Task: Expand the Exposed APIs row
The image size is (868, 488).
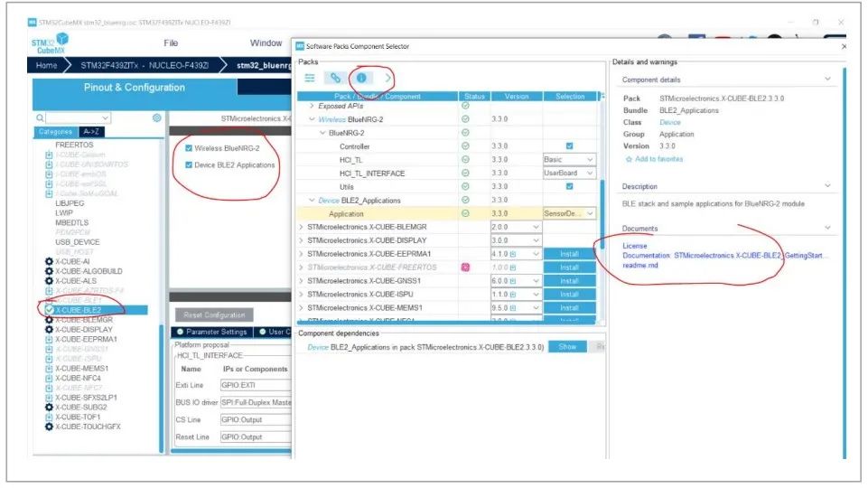Action: (312, 105)
